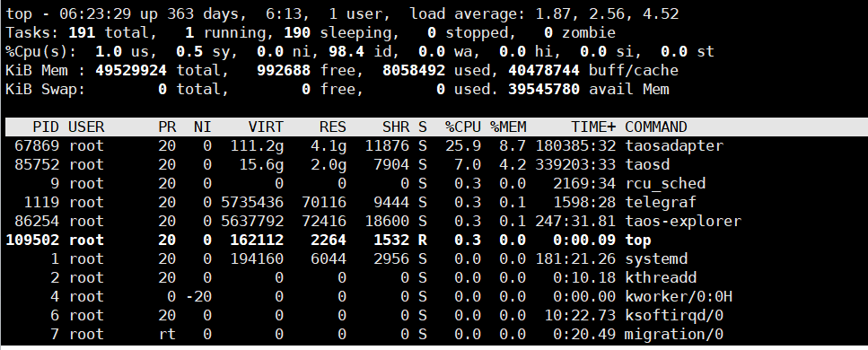Click the SHR column header
868x350 pixels.
click(396, 127)
